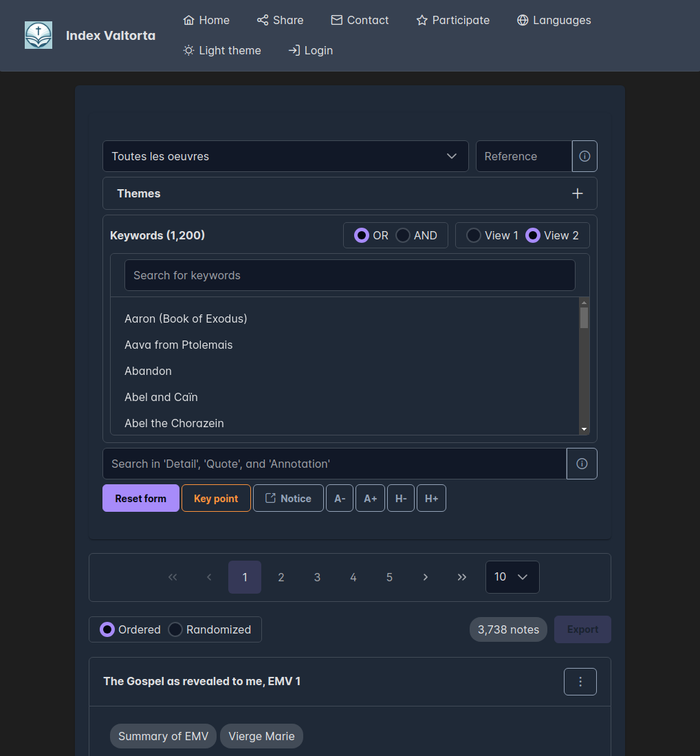Open the three-dot menu on the EMV 1 note

click(x=580, y=681)
